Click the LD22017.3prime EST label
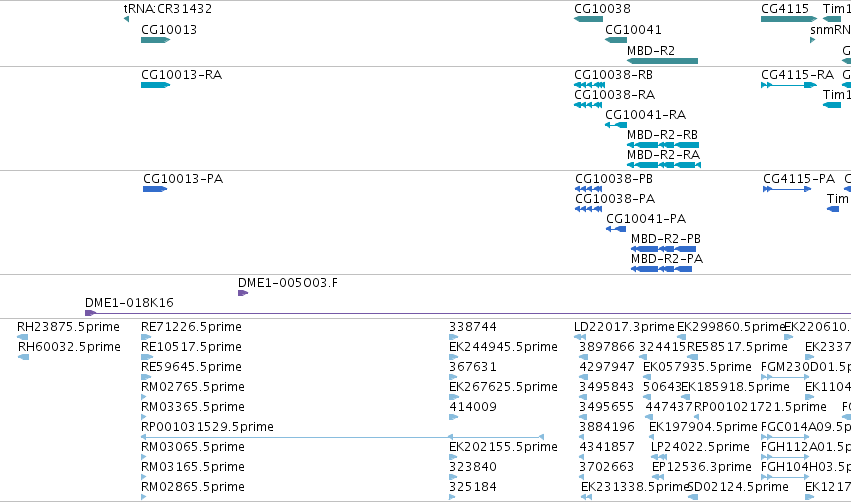 [x=624, y=327]
